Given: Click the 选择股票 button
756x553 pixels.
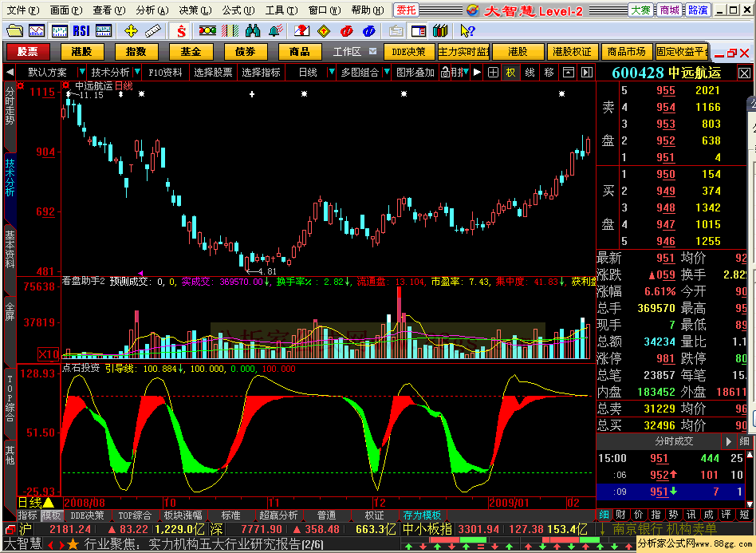Looking at the screenshot, I should coord(213,73).
